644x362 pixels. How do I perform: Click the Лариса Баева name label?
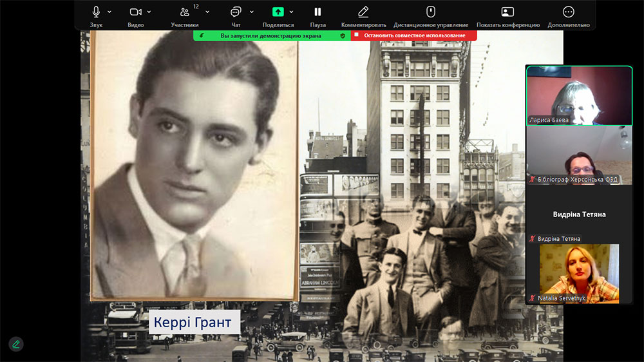point(549,120)
